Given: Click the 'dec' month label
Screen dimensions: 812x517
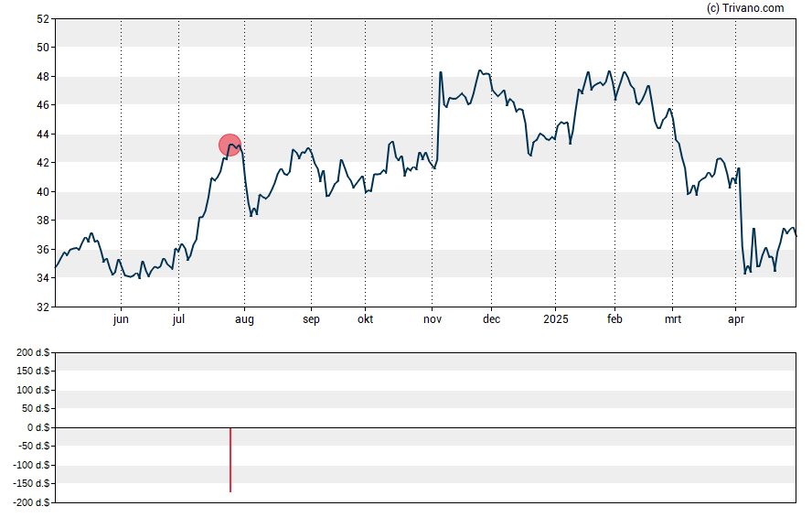Looking at the screenshot, I should (491, 319).
